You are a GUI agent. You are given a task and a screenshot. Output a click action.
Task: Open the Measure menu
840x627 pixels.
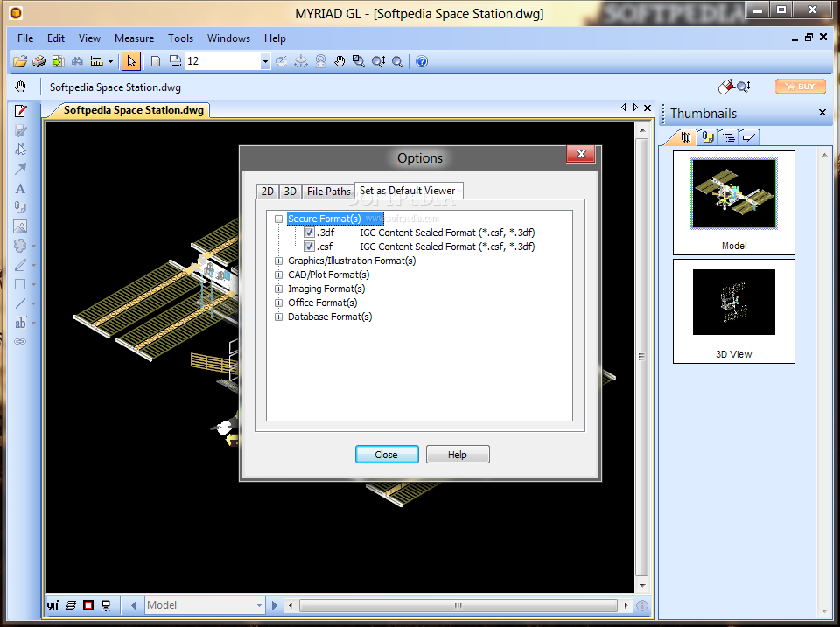[x=134, y=38]
